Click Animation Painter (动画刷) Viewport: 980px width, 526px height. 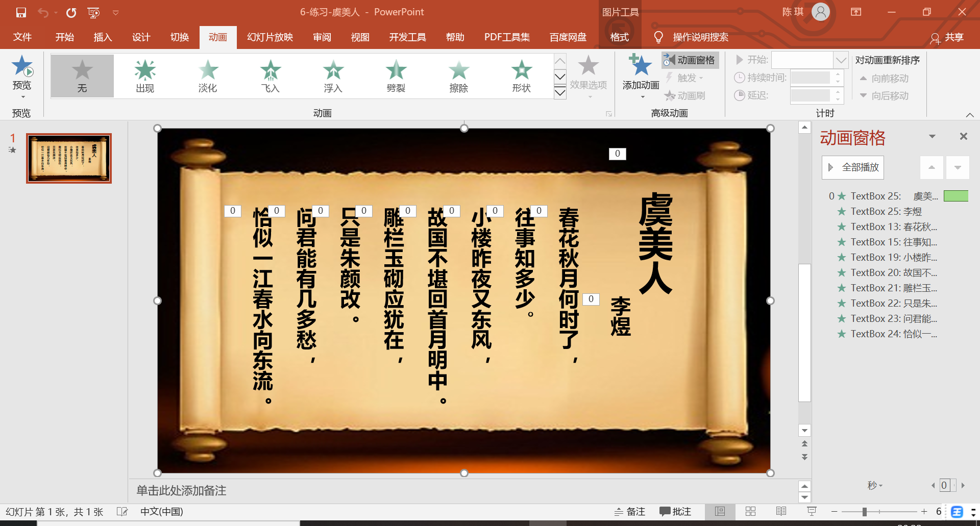coord(684,95)
